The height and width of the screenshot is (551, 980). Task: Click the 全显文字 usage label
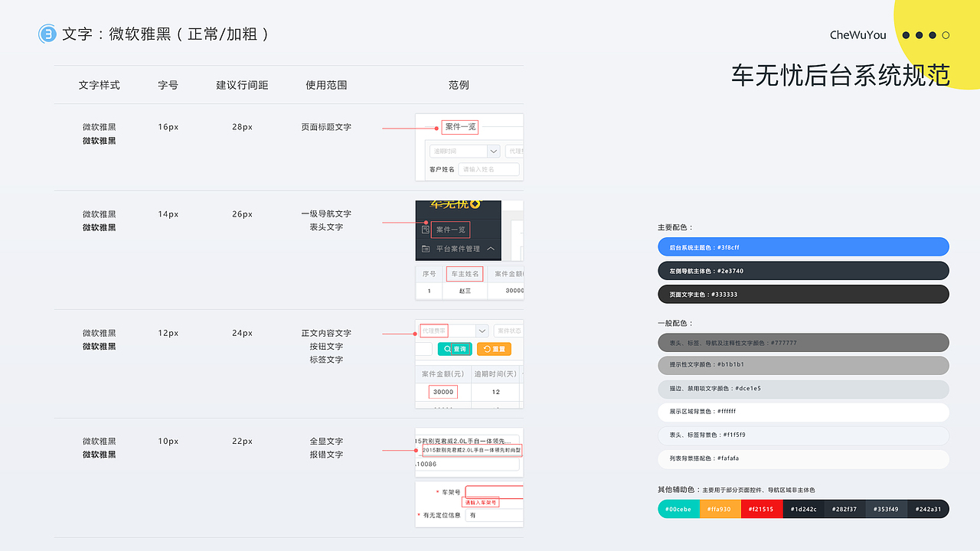pos(326,442)
